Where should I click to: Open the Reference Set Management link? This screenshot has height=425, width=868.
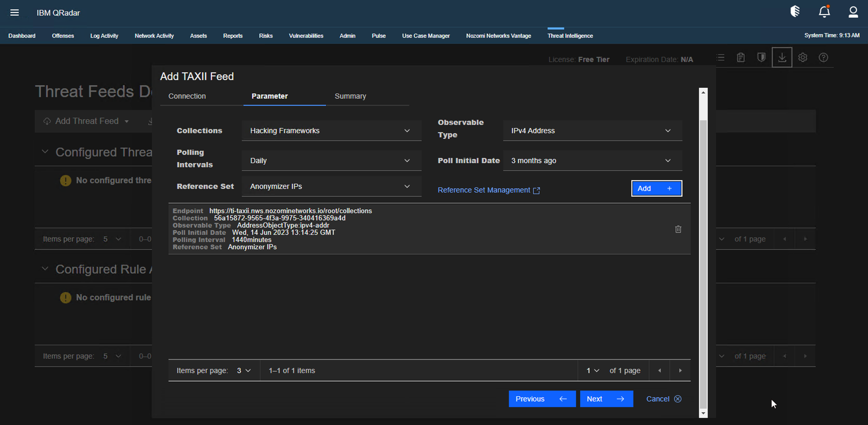tap(489, 190)
